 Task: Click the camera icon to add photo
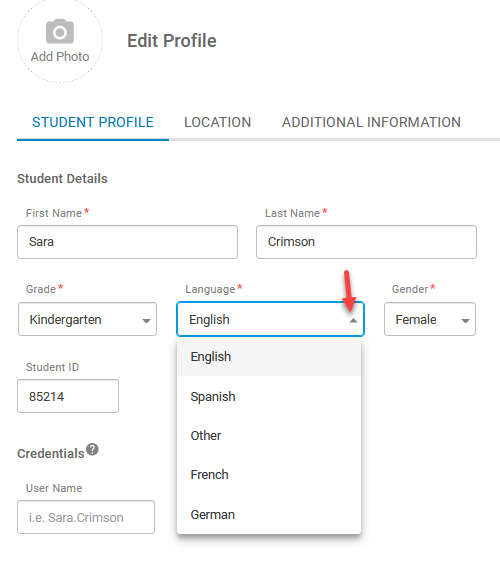coord(60,31)
